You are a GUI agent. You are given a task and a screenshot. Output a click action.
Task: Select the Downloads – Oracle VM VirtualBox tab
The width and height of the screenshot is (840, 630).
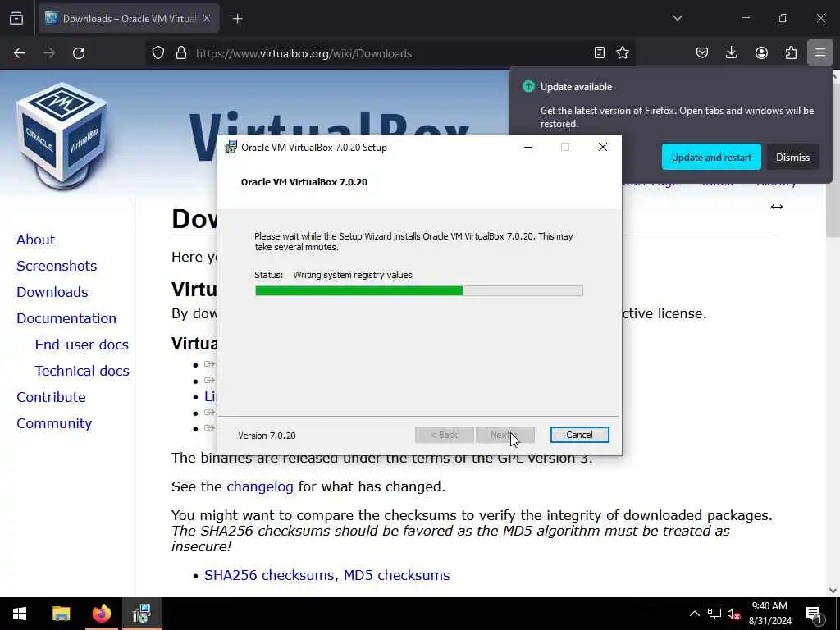[x=129, y=19]
